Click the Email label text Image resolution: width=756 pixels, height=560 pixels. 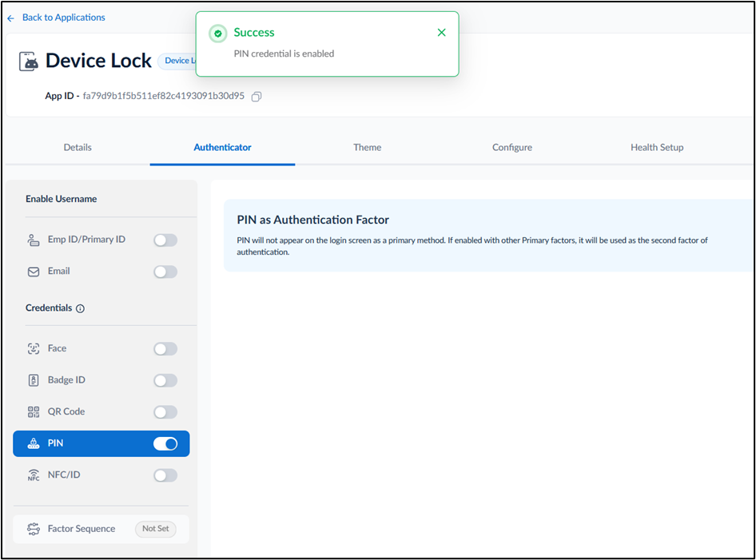(x=59, y=272)
